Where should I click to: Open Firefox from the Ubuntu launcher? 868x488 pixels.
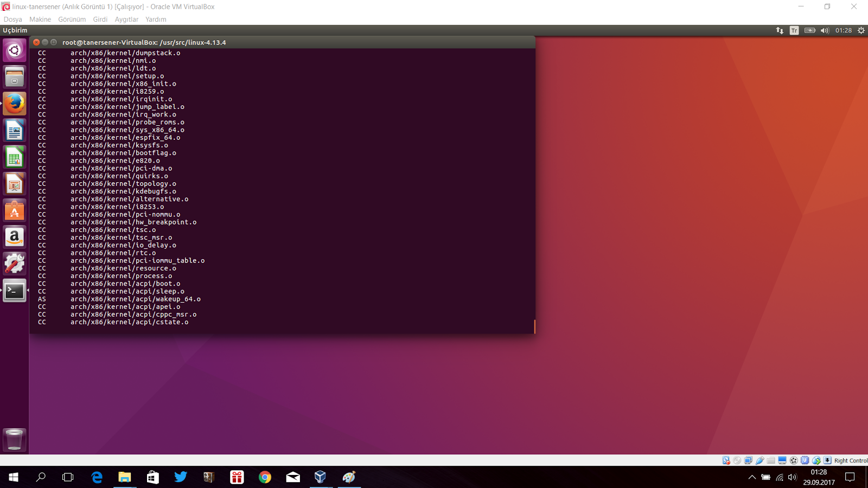pos(14,104)
